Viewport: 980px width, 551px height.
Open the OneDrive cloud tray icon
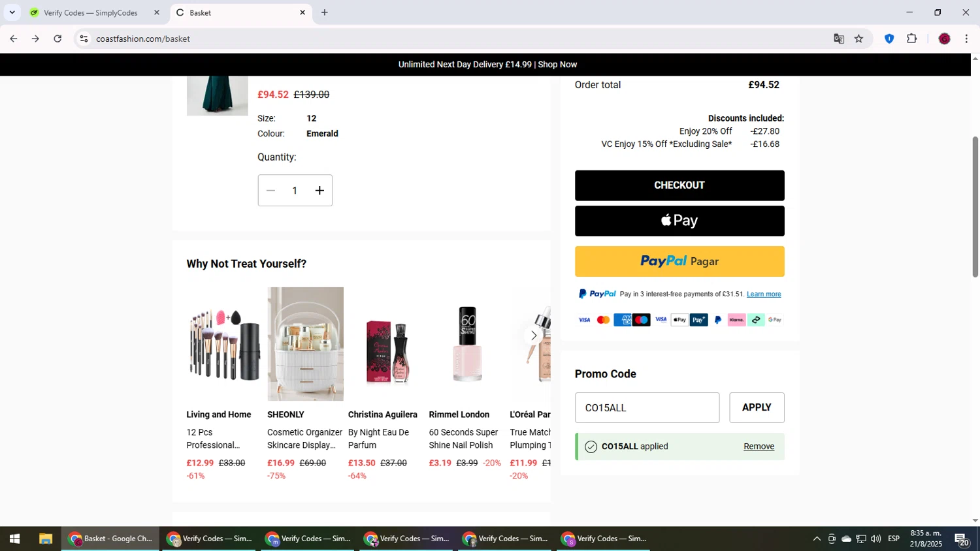pyautogui.click(x=847, y=539)
